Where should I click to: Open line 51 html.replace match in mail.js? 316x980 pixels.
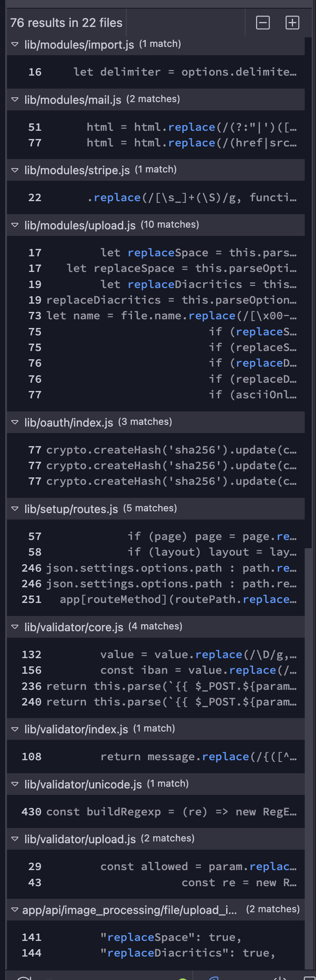191,127
